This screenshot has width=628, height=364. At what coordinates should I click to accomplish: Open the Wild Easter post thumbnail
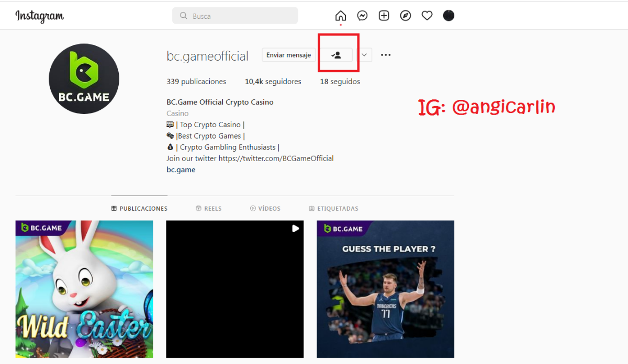84,289
